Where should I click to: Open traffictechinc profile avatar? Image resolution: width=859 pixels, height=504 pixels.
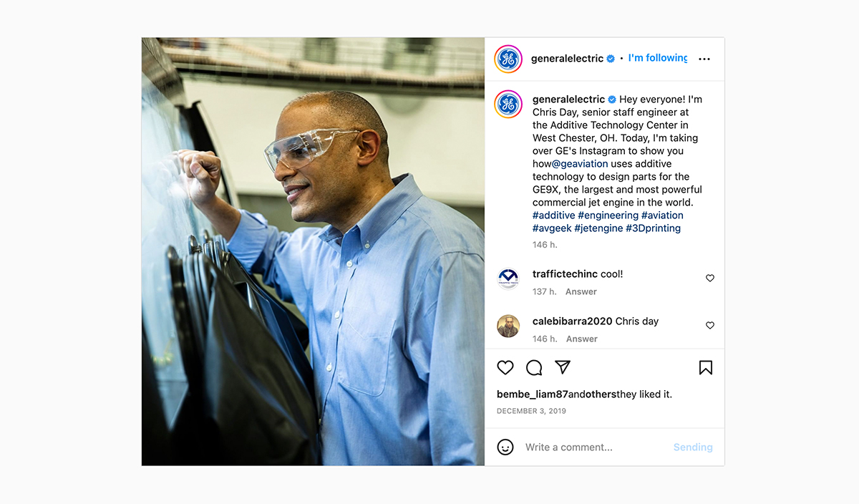coord(508,278)
